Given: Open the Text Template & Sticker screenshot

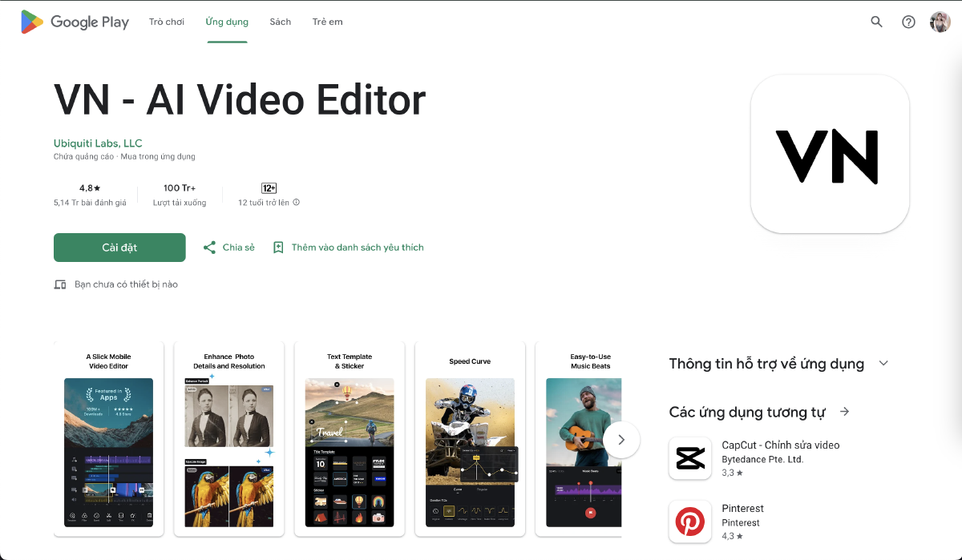Looking at the screenshot, I should click(350, 439).
